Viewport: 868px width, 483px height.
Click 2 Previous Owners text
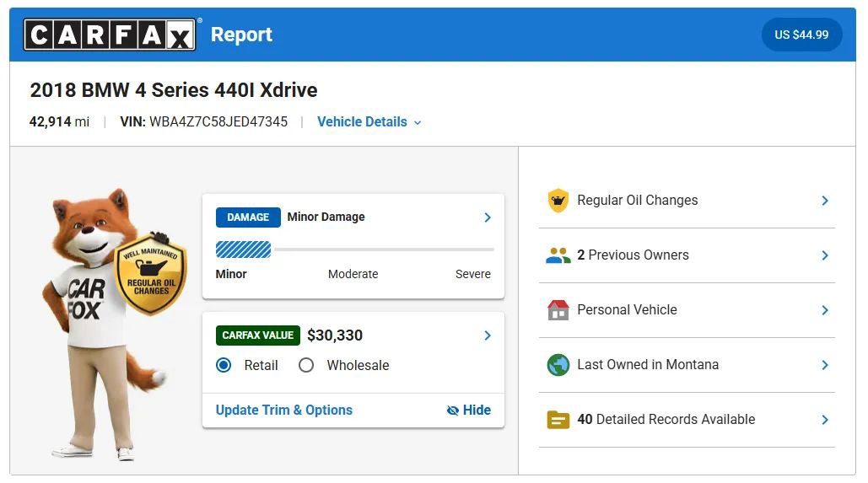click(633, 255)
